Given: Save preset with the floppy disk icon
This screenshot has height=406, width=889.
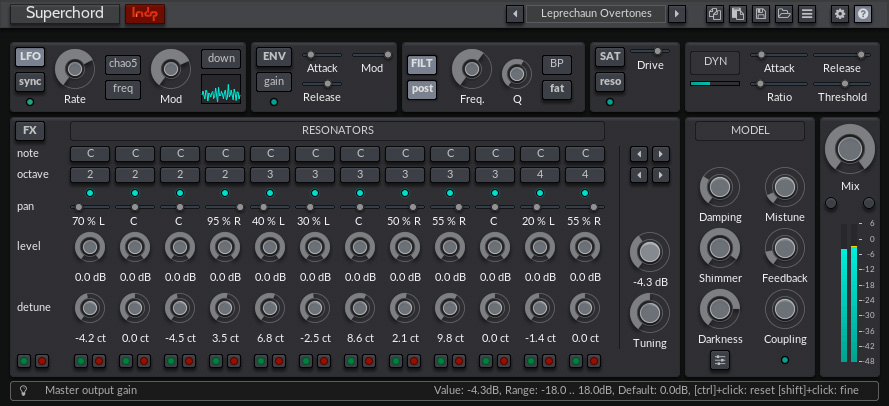Looking at the screenshot, I should (761, 14).
